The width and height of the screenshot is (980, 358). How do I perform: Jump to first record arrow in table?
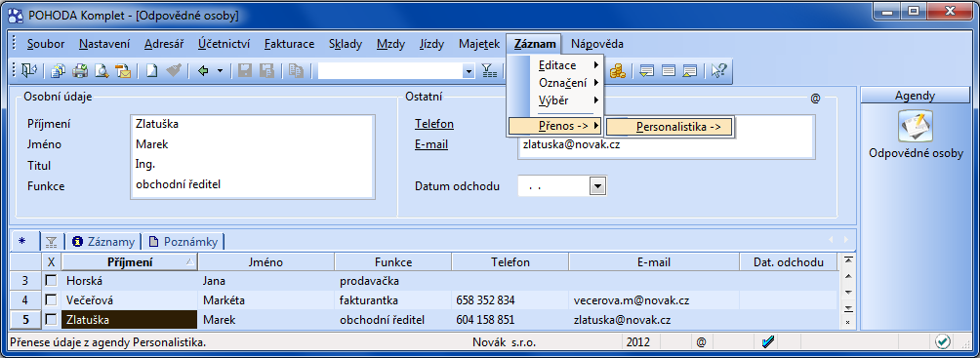(848, 259)
